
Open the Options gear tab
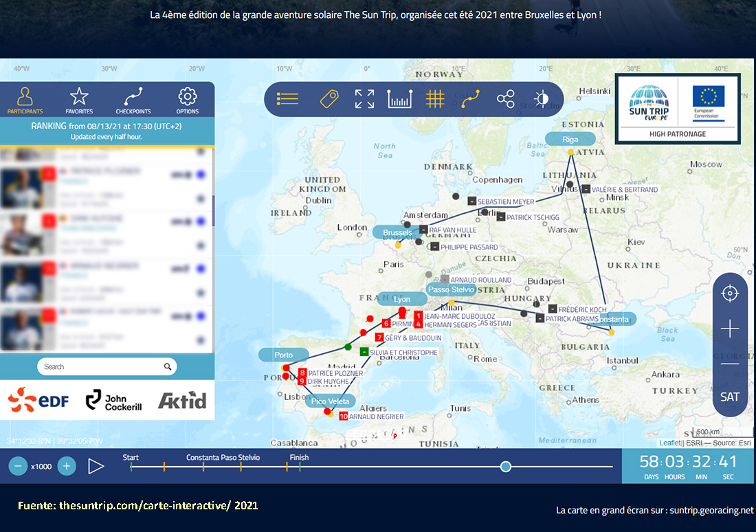click(188, 100)
